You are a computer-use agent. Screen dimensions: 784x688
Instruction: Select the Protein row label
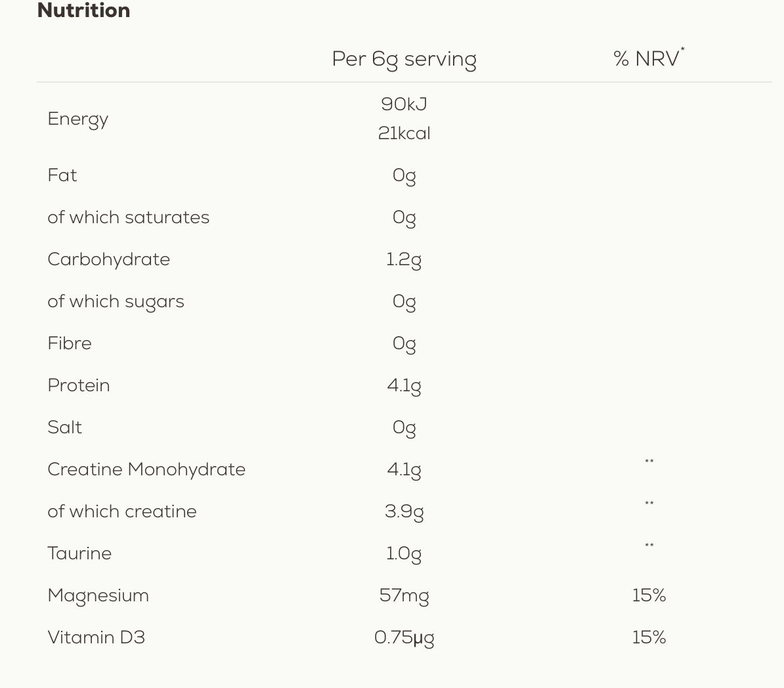pos(78,385)
